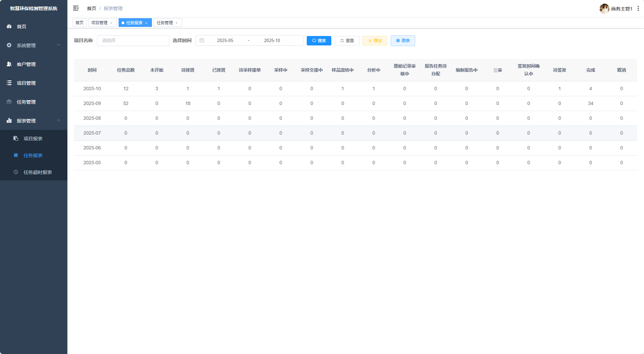644x354 pixels.
Task: Collapse the 报表管理 sidebar menu
Action: pyautogui.click(x=34, y=120)
